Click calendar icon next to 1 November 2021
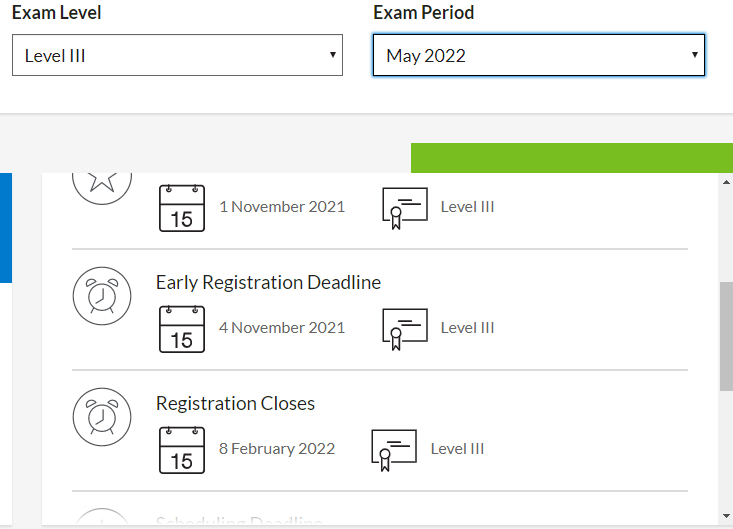This screenshot has height=529, width=733. pyautogui.click(x=182, y=208)
